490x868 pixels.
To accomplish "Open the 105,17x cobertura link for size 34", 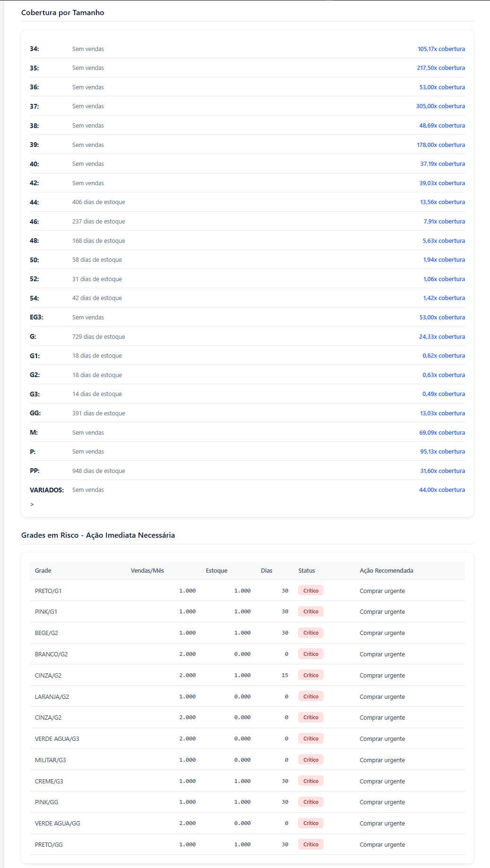I will click(x=441, y=49).
